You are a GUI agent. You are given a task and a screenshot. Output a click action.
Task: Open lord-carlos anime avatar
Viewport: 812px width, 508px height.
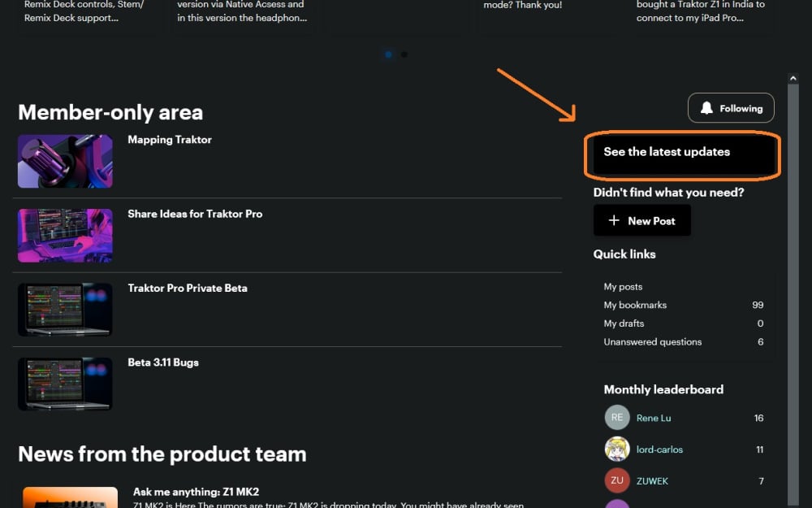point(617,449)
